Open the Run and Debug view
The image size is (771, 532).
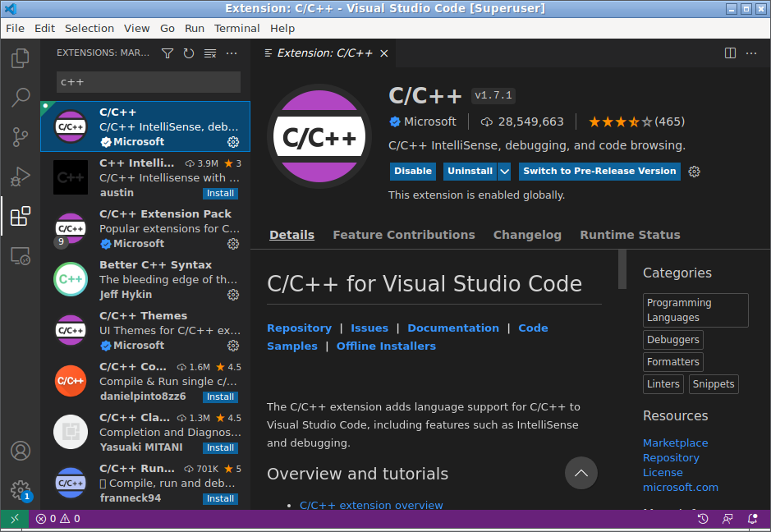click(21, 177)
